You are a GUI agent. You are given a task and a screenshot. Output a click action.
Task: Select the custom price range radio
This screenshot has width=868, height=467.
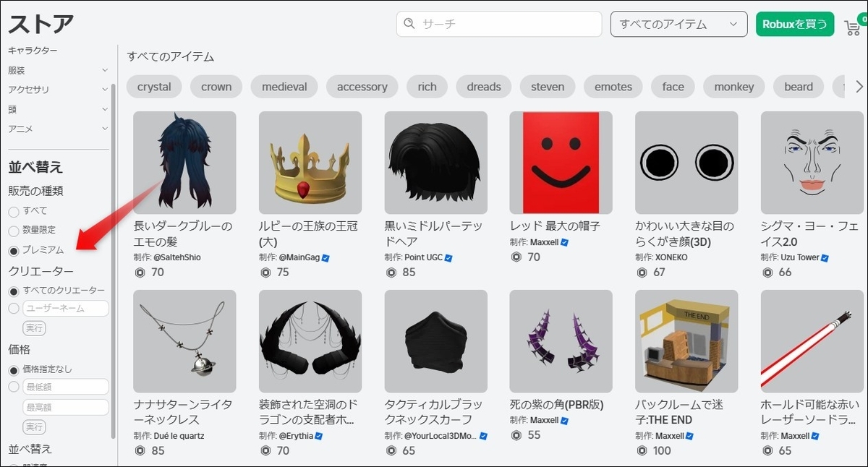click(14, 387)
